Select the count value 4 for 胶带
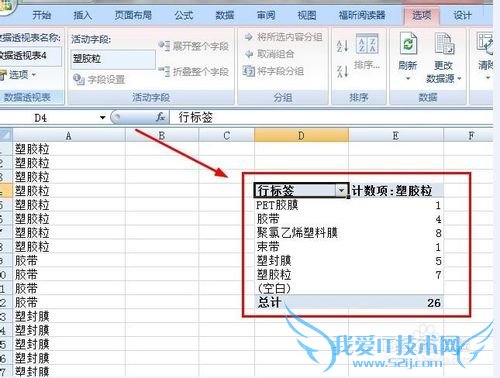The height and width of the screenshot is (378, 500). [x=438, y=219]
